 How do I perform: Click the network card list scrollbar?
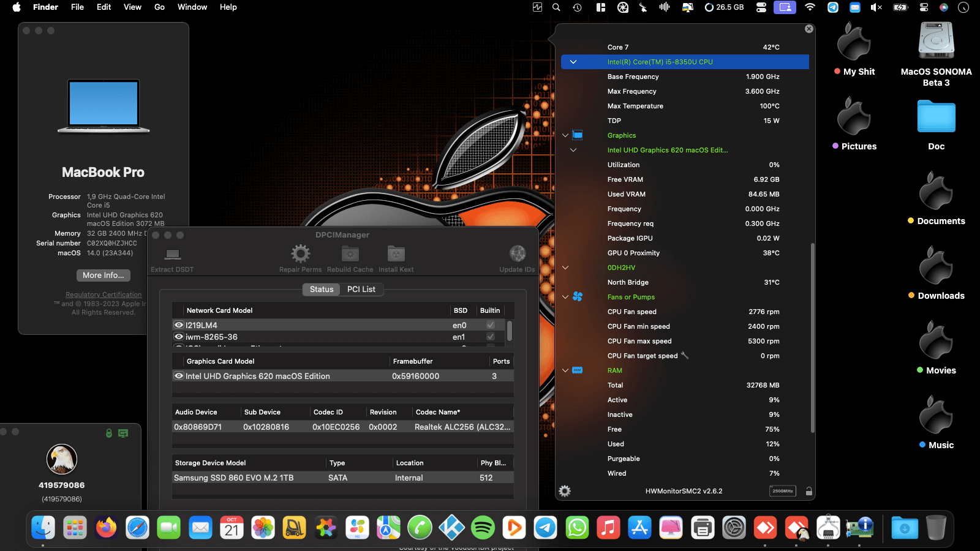click(510, 331)
